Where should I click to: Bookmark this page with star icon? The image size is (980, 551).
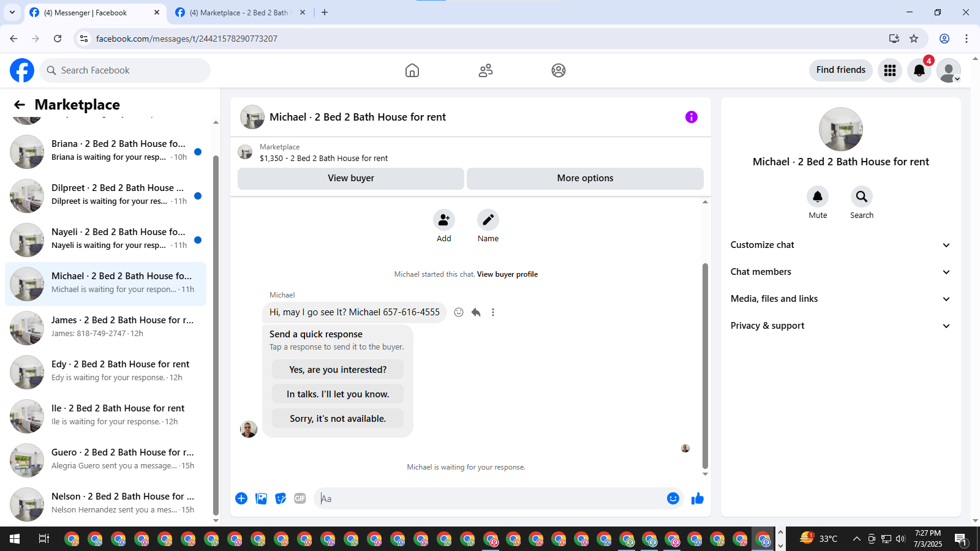914,39
